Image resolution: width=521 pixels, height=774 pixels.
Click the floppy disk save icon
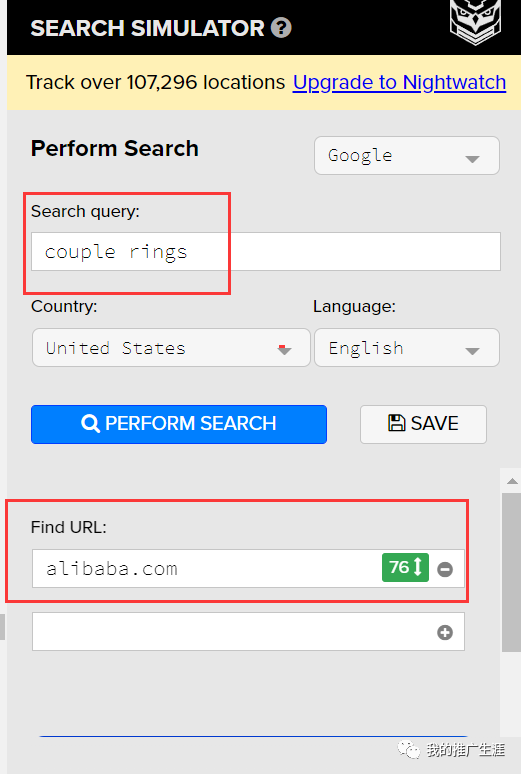pyautogui.click(x=397, y=423)
